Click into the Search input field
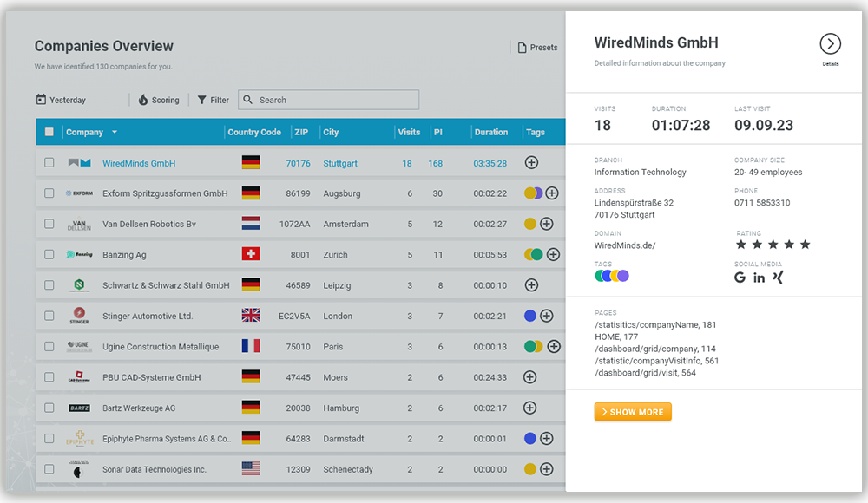This screenshot has height=503, width=868. pos(329,100)
